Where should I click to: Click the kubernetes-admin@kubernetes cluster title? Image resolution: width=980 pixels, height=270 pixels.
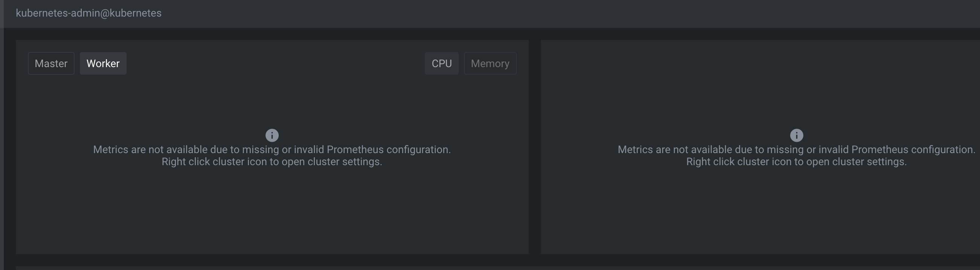[88, 13]
